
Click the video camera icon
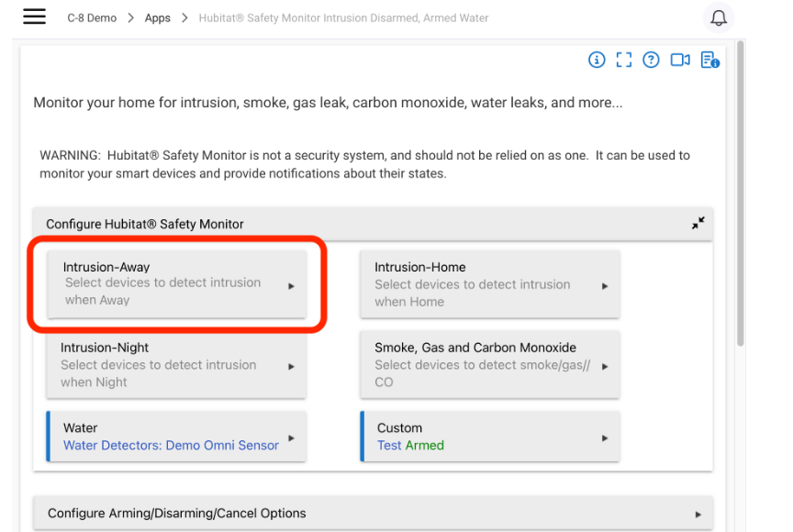click(x=680, y=61)
